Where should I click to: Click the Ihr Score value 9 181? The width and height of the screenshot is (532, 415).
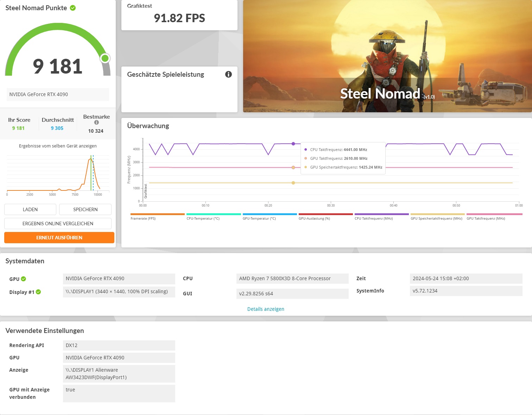click(x=18, y=128)
